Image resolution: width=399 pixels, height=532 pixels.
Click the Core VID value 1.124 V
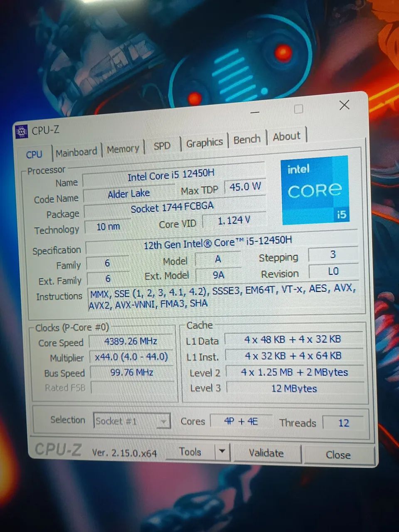tap(234, 220)
